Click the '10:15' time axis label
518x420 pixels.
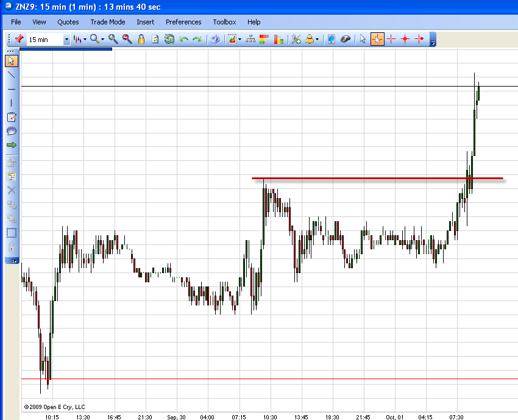coord(52,417)
